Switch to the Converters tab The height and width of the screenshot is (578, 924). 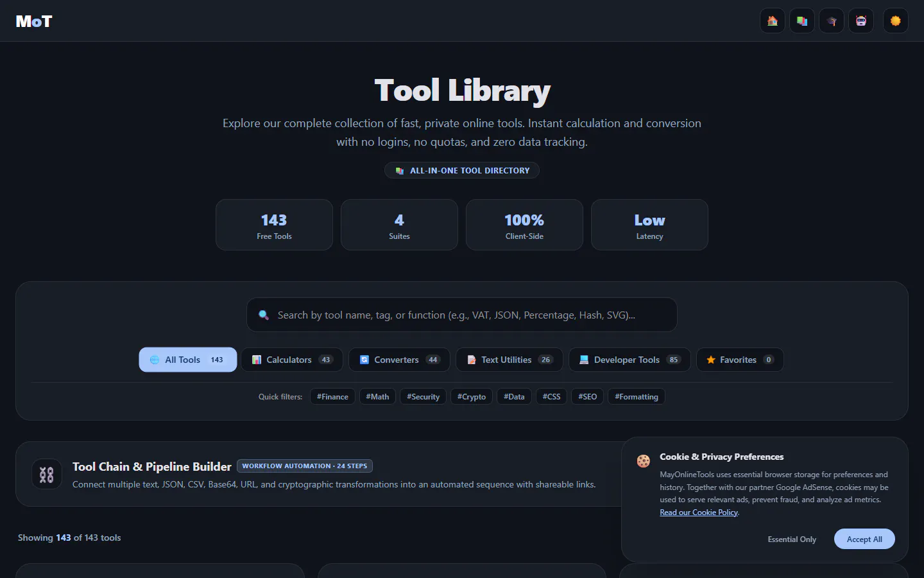[399, 360]
